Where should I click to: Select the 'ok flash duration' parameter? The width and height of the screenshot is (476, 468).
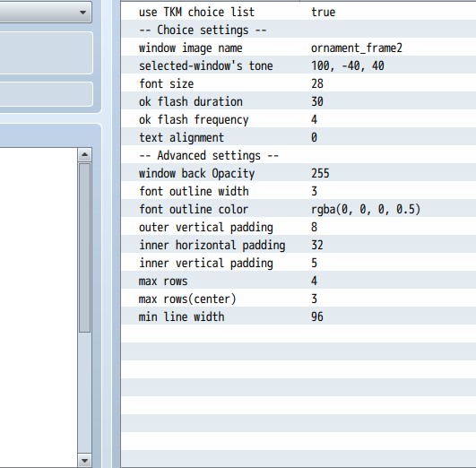point(191,102)
